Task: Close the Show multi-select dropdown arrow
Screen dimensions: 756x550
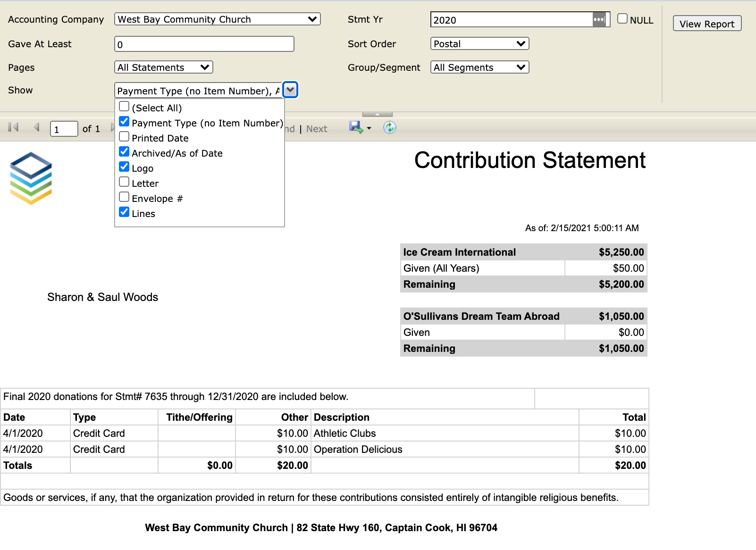Action: tap(290, 90)
